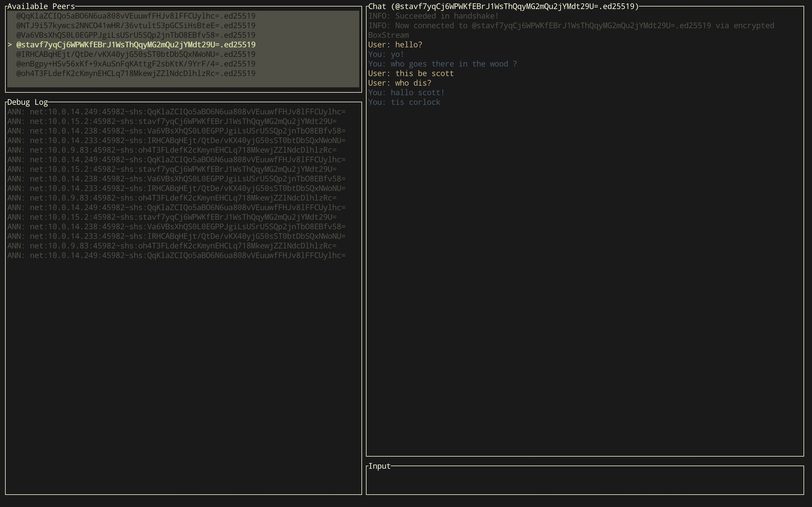
Task: Click the 'Succeeded in handshake!' info line
Action: point(433,16)
